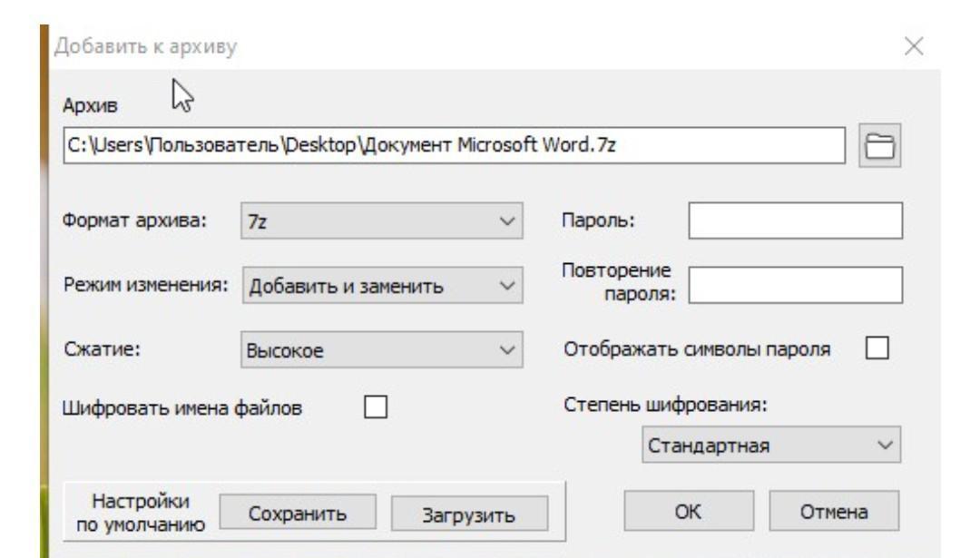Image resolution: width=980 pixels, height=558 pixels.
Task: Close the Добавить к архиву dialog
Action: coord(914,45)
